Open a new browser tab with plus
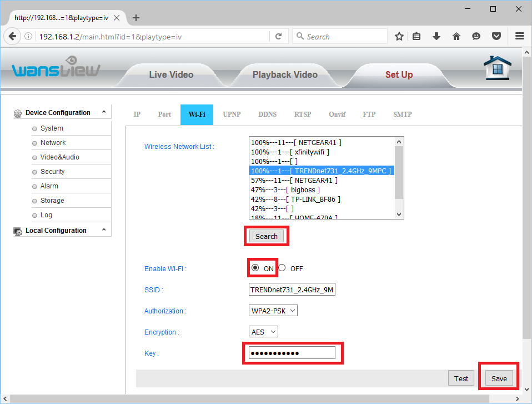 pos(136,18)
